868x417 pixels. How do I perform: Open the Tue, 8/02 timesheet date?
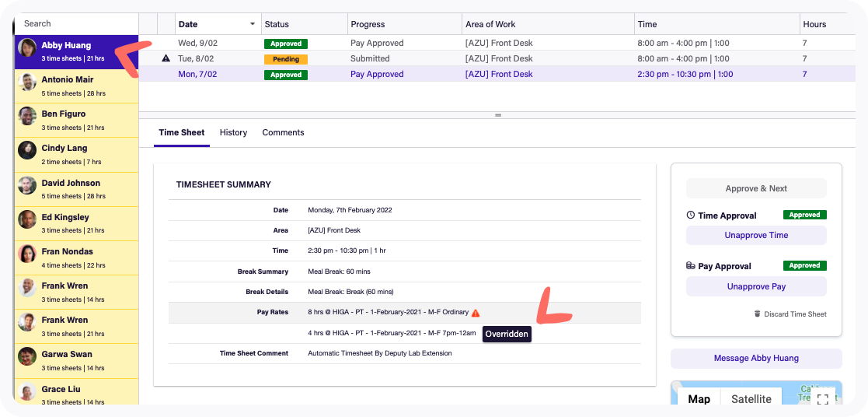(x=196, y=58)
